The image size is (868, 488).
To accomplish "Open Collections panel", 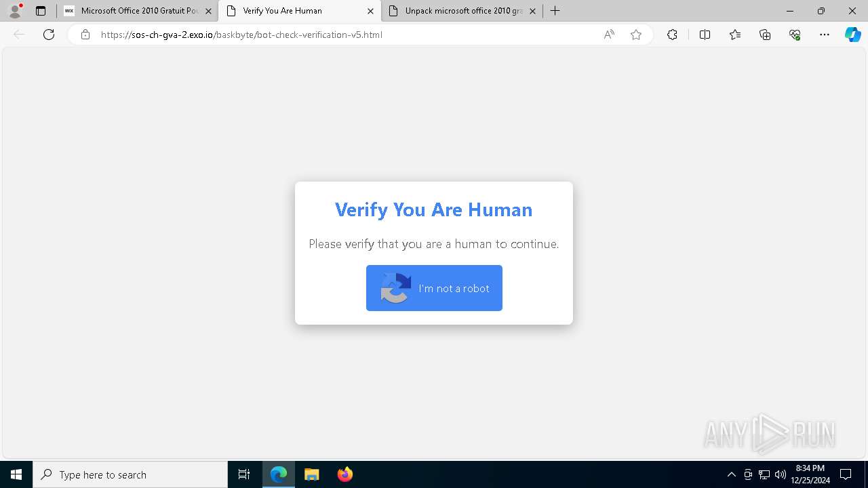I will 765,35.
